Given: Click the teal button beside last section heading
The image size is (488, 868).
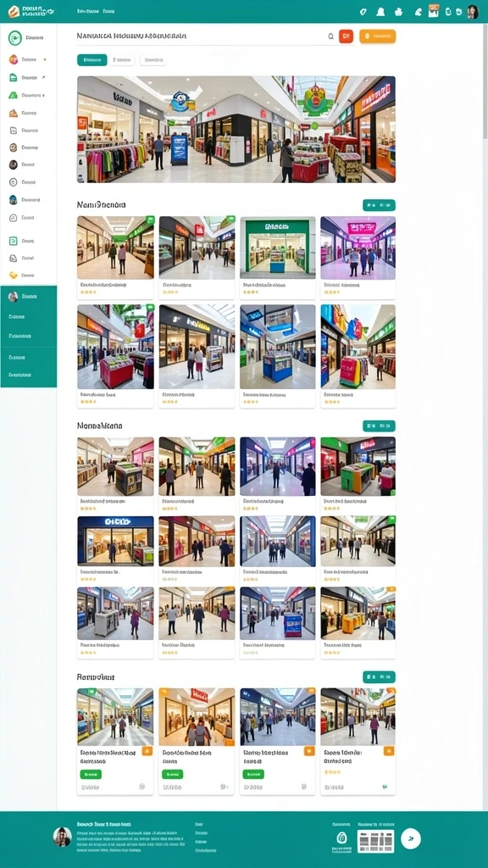Looking at the screenshot, I should (x=379, y=677).
